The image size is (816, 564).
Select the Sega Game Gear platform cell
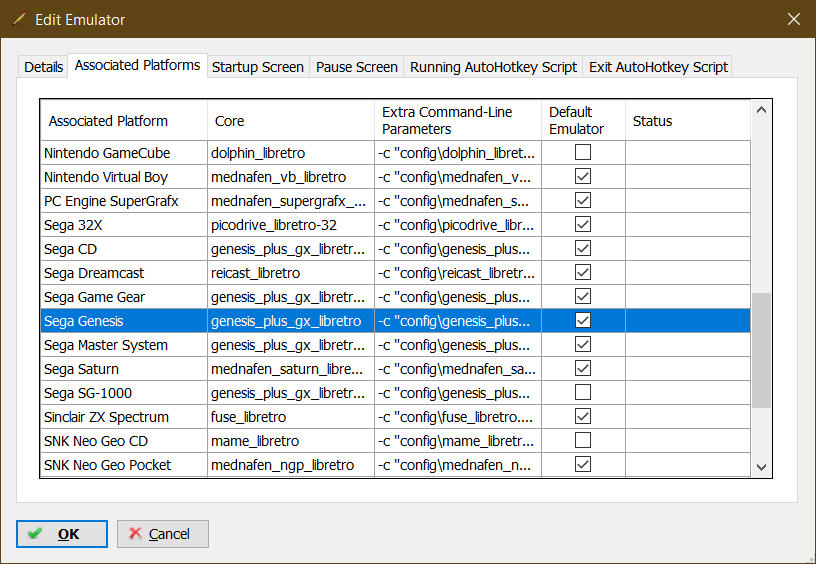pos(124,297)
